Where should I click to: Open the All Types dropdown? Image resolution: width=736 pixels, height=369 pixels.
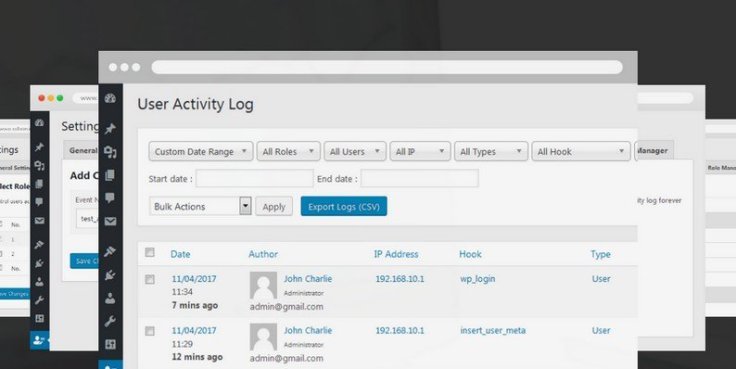[x=491, y=152]
